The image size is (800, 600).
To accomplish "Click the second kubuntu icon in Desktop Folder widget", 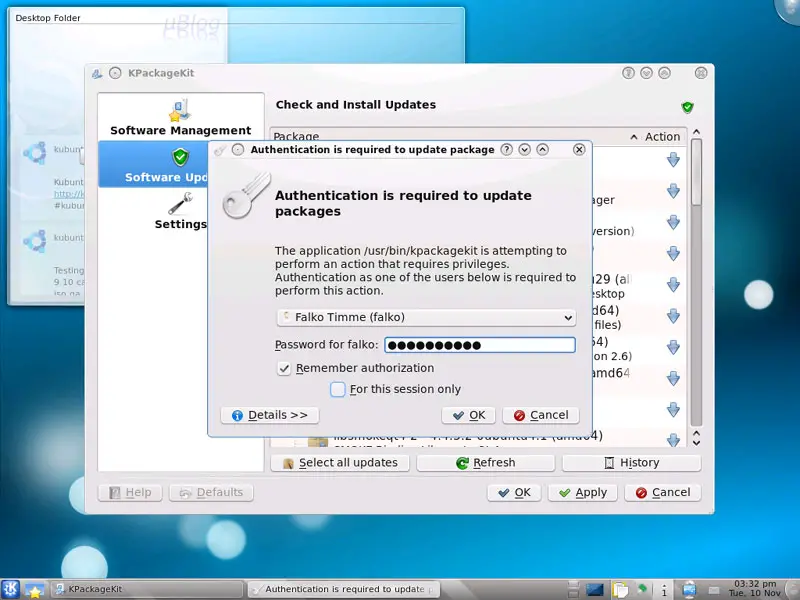I will 36,240.
